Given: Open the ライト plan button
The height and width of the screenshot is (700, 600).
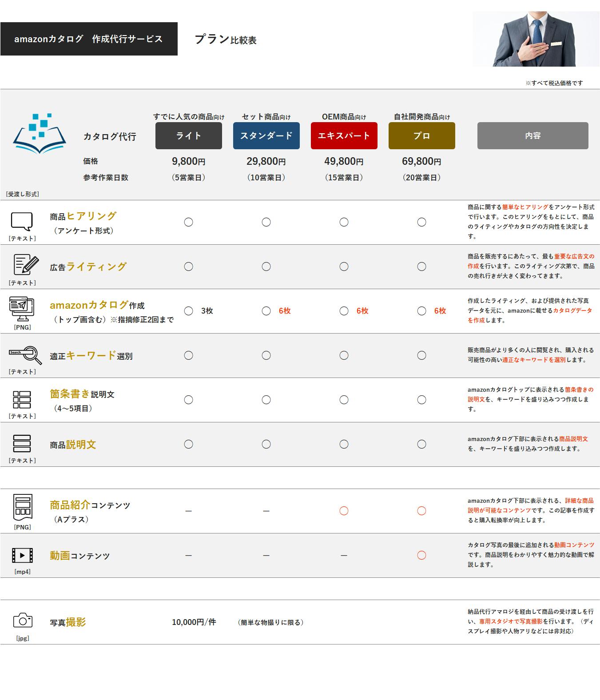Looking at the screenshot, I should coord(188,135).
